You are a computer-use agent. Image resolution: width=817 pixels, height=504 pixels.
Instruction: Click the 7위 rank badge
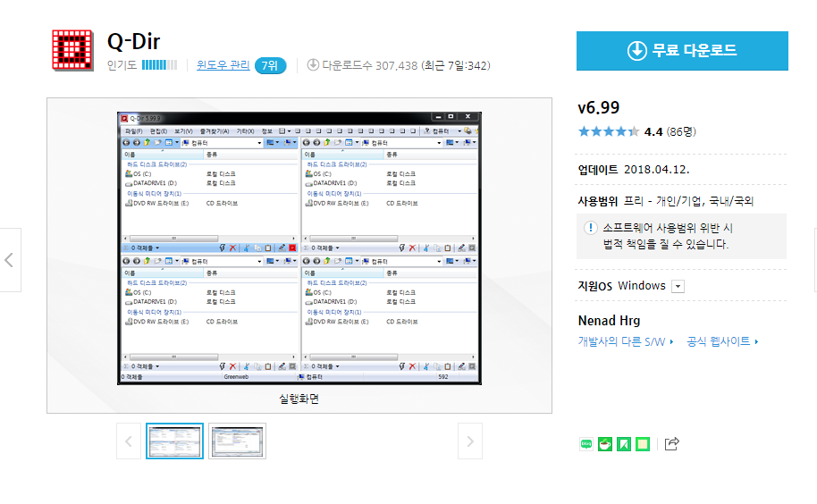pyautogui.click(x=270, y=65)
